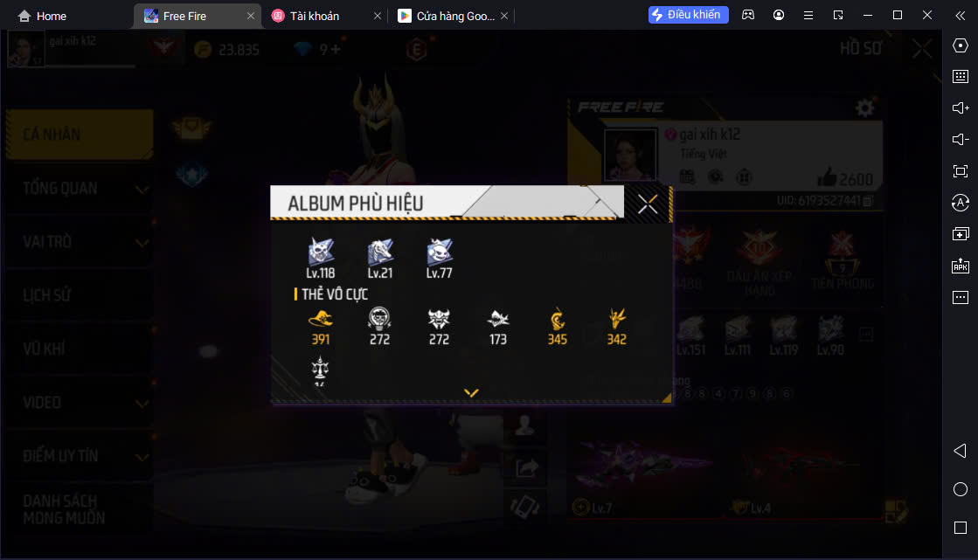Click the airplane card showing 173
This screenshot has width=978, height=560.
498,326
